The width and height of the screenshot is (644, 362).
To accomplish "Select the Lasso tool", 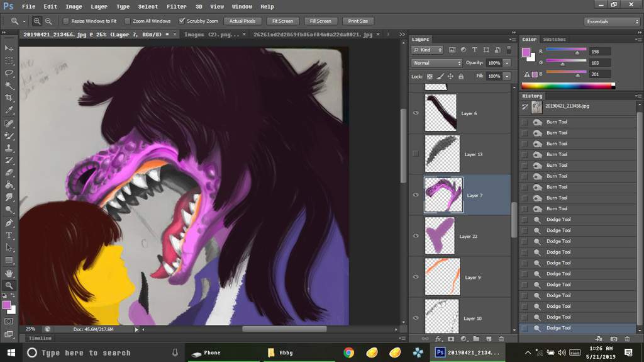I will pos(9,73).
